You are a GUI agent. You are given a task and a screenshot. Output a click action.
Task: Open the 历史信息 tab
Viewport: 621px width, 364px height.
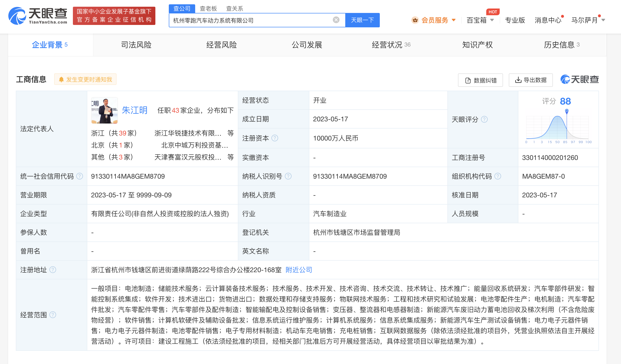pos(562,45)
